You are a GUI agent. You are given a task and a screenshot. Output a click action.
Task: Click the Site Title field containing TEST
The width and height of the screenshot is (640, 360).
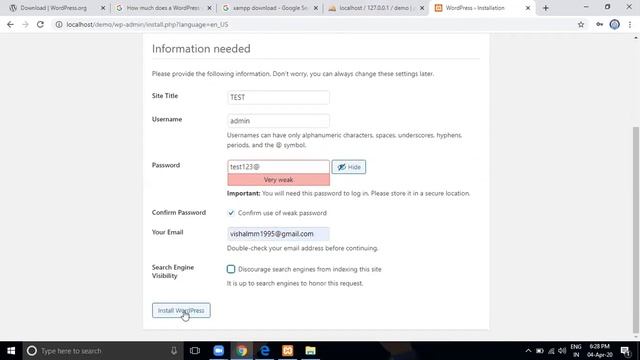tap(278, 97)
